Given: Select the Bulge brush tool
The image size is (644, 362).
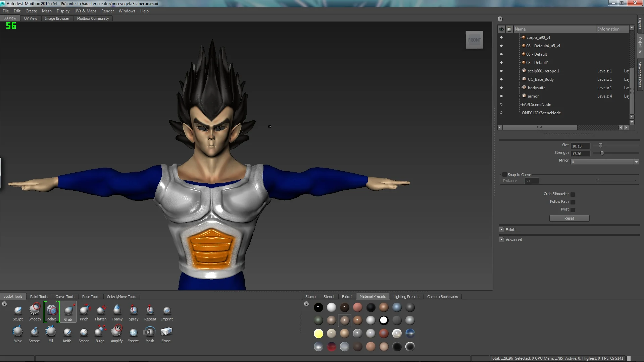Looking at the screenshot, I should pos(100,334).
